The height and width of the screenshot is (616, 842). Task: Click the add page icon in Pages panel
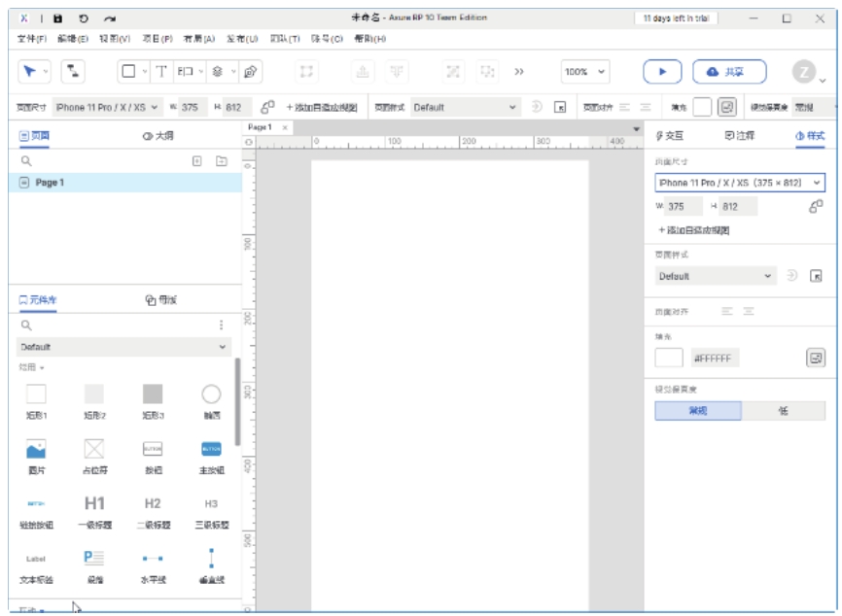[197, 160]
